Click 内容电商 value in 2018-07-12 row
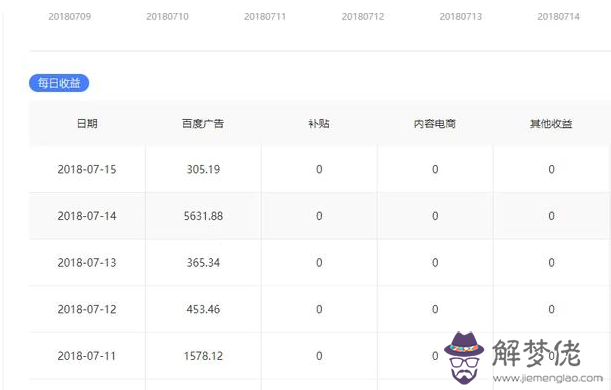This screenshot has height=390, width=611. (x=435, y=309)
